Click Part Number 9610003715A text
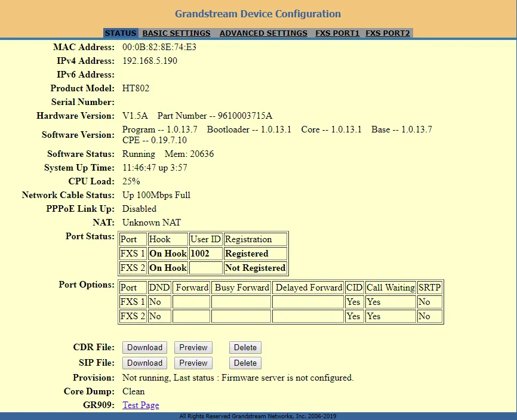This screenshot has width=517, height=420. point(215,116)
